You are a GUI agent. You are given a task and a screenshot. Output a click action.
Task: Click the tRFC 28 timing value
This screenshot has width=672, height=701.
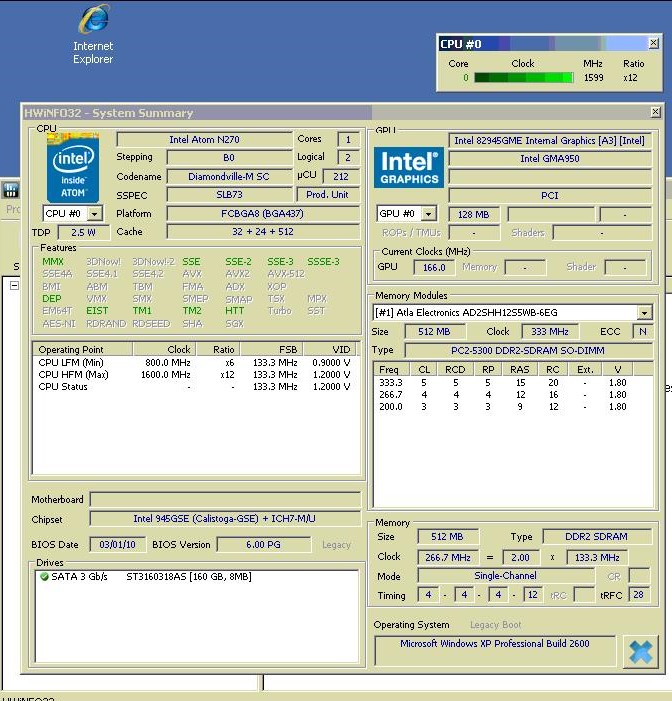tap(638, 595)
